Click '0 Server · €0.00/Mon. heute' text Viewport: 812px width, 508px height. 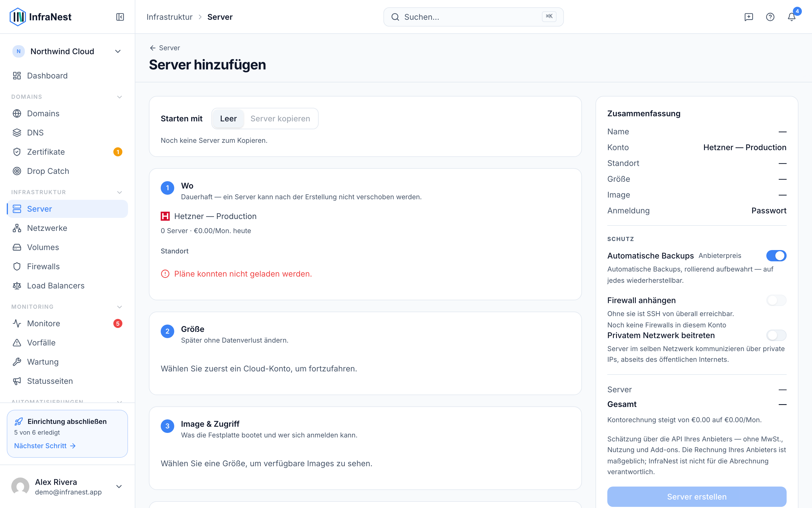click(x=206, y=231)
